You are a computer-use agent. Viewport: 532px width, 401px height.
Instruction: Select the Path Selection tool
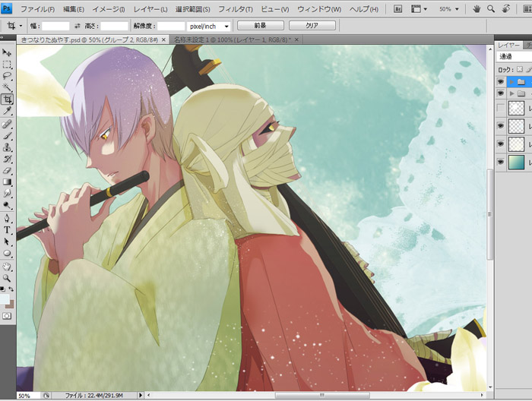click(x=6, y=242)
